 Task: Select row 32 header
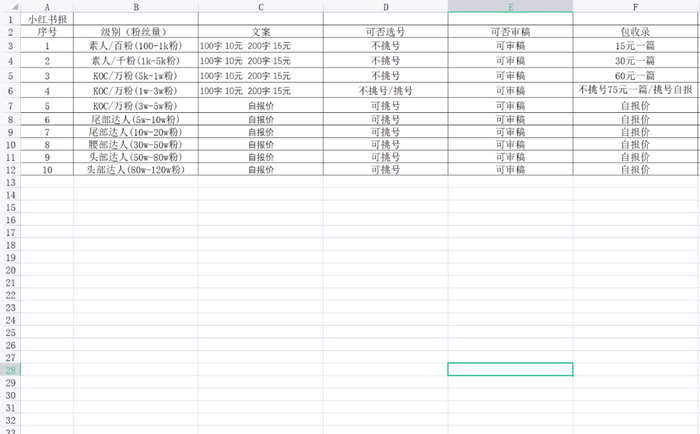(x=10, y=420)
